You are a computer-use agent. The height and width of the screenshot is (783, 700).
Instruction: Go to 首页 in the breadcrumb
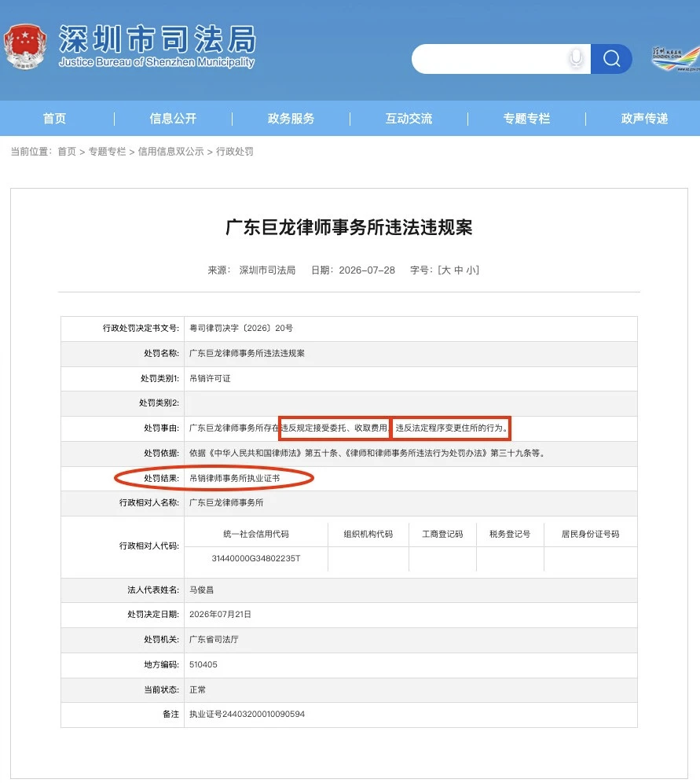tap(67, 151)
